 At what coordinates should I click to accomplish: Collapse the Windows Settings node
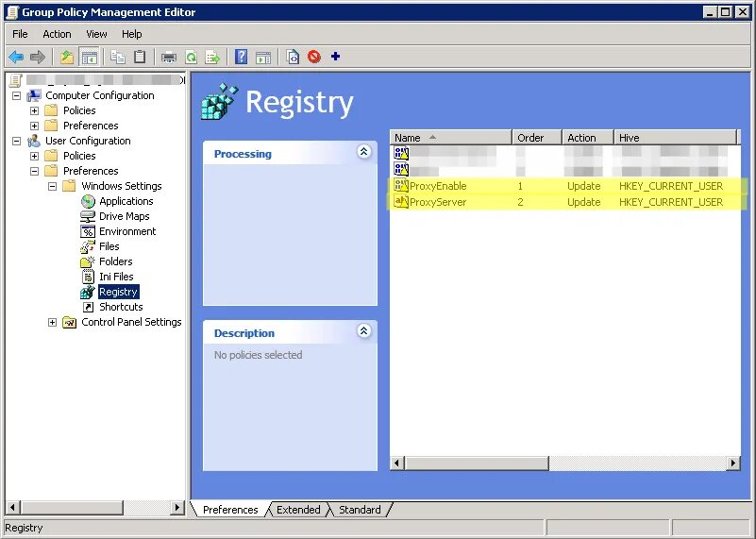(53, 186)
